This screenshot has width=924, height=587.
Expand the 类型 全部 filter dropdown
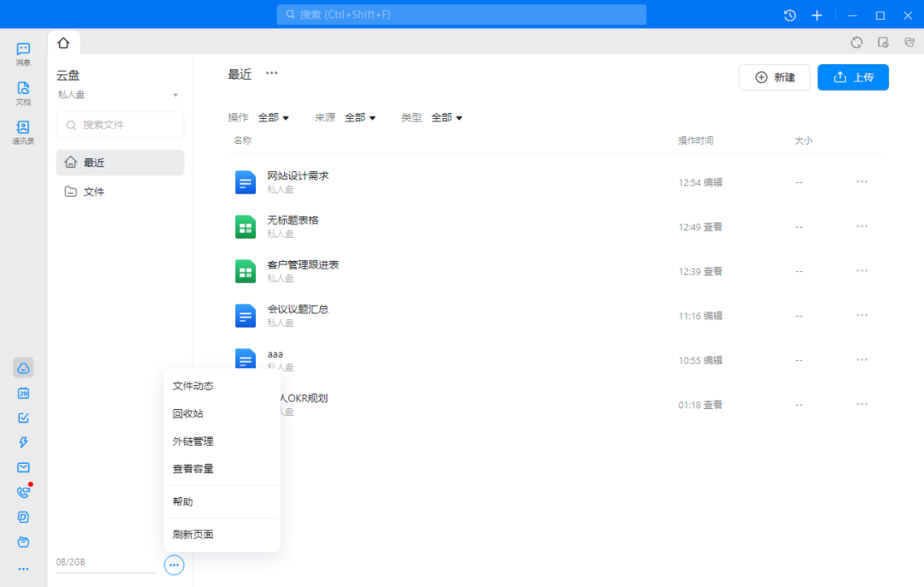click(x=447, y=117)
